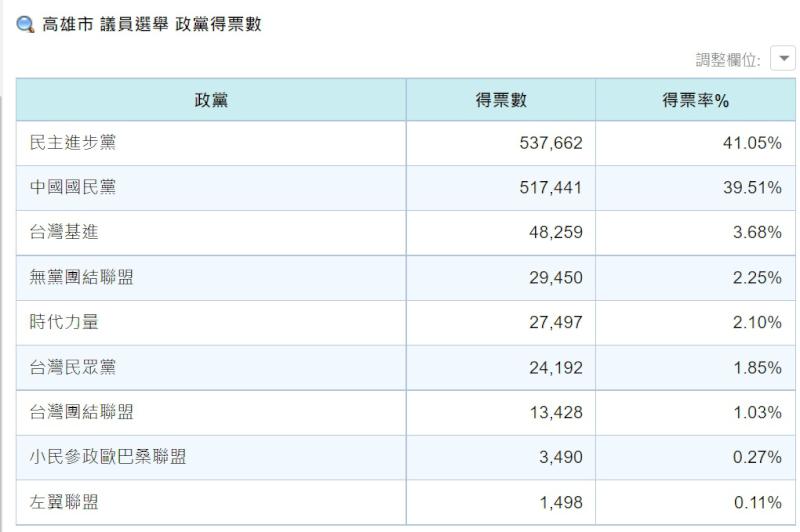
Task: Click the 得票率% column header
Action: pos(695,100)
